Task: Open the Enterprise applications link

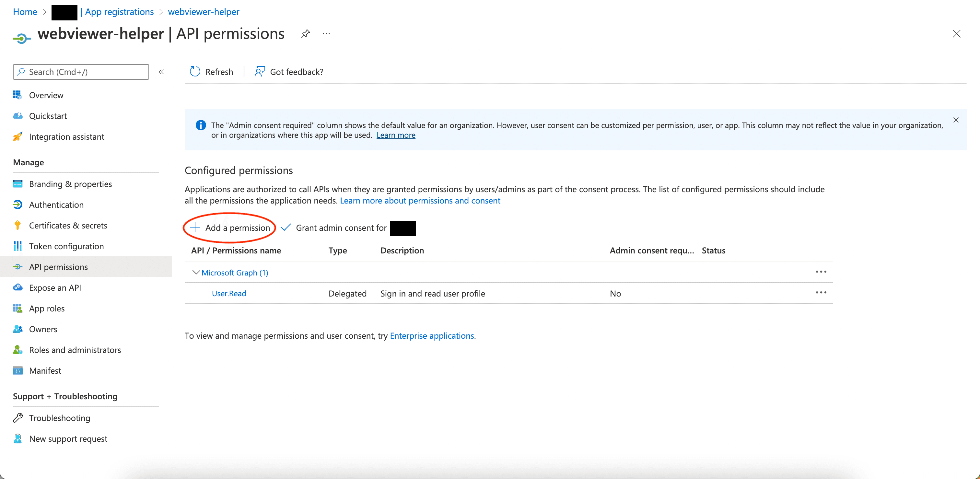Action: [x=432, y=335]
